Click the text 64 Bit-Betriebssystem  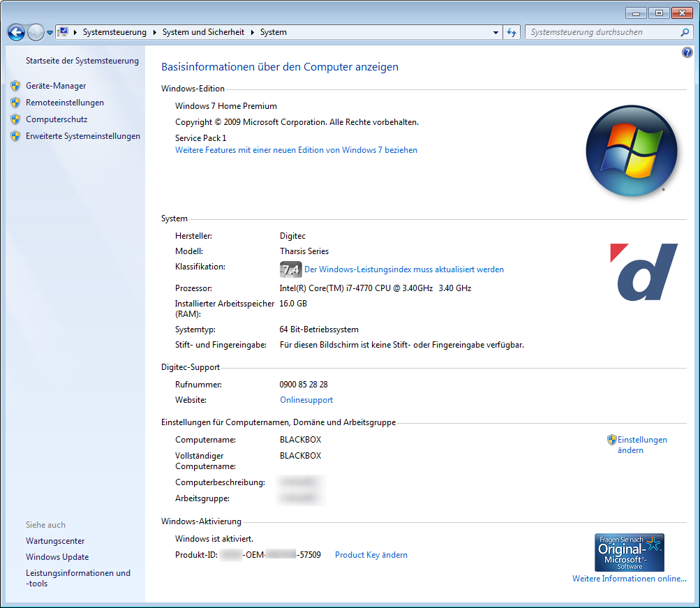pyautogui.click(x=319, y=329)
